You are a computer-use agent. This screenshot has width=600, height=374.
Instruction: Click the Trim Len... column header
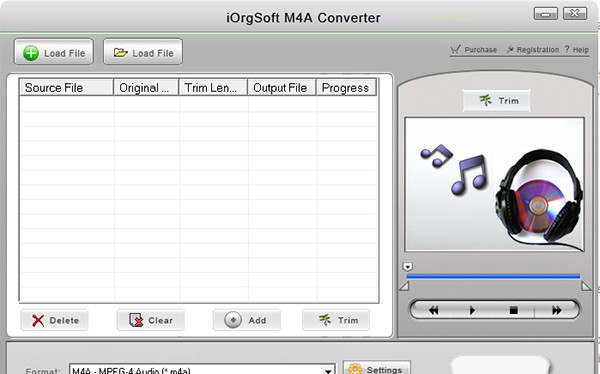tap(213, 87)
